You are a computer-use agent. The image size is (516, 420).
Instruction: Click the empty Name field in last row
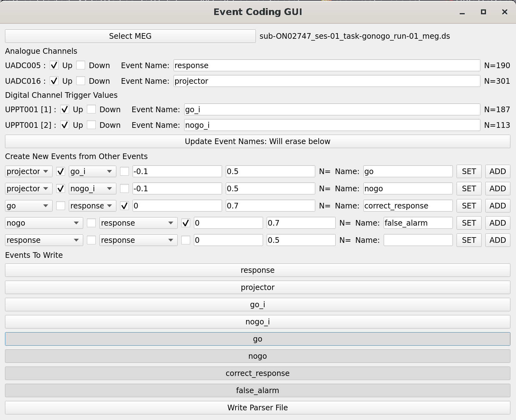[418, 240]
